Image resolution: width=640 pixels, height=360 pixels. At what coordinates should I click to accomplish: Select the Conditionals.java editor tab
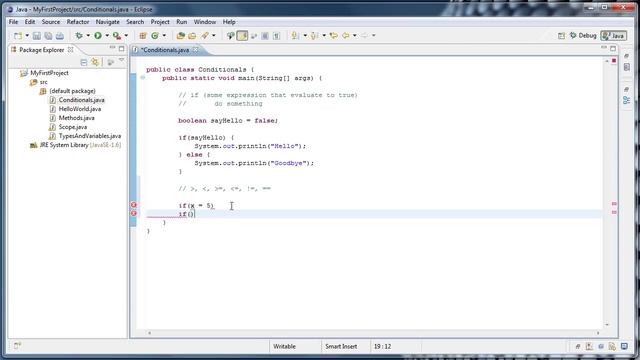click(x=165, y=50)
